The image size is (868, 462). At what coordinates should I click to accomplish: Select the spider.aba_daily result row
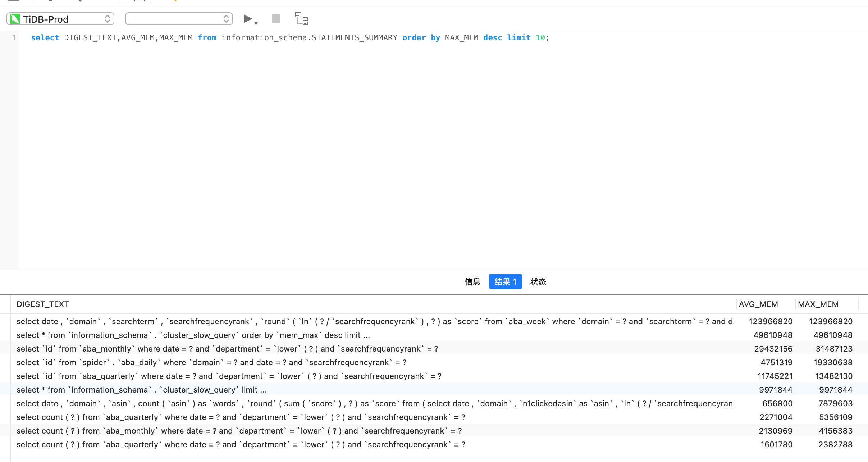tap(211, 363)
